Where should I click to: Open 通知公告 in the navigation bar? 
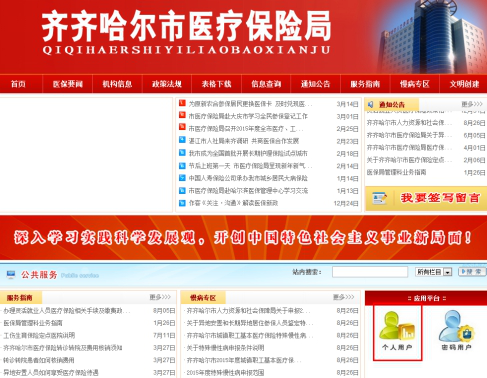tap(315, 84)
